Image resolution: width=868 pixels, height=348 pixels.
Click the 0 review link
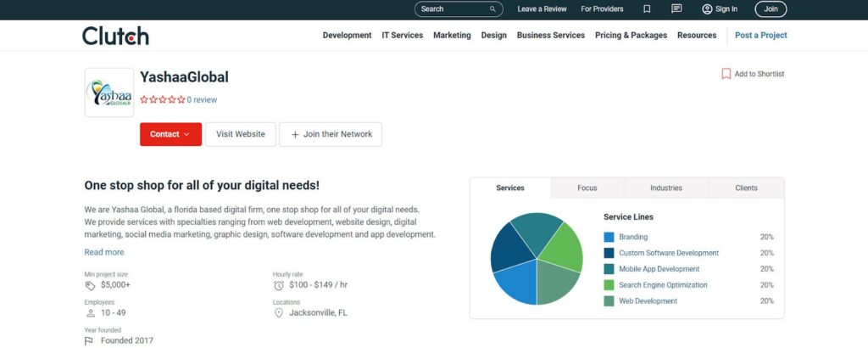202,100
